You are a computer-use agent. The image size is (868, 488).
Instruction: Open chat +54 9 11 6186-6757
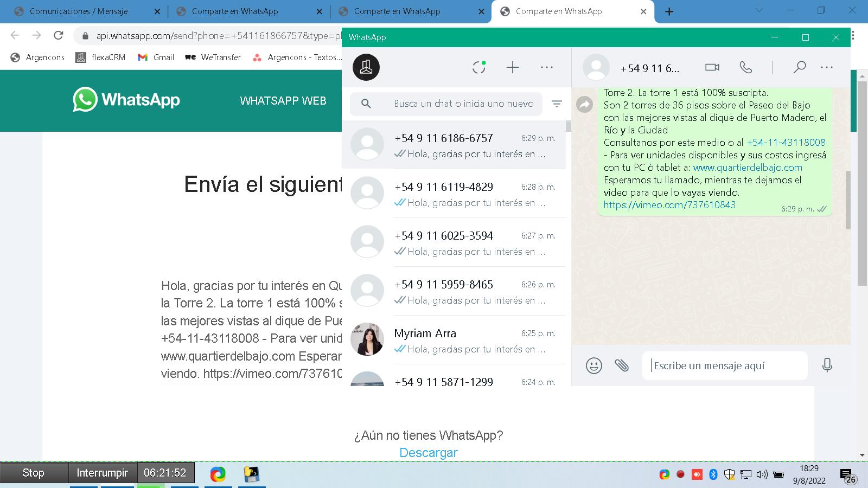[454, 145]
